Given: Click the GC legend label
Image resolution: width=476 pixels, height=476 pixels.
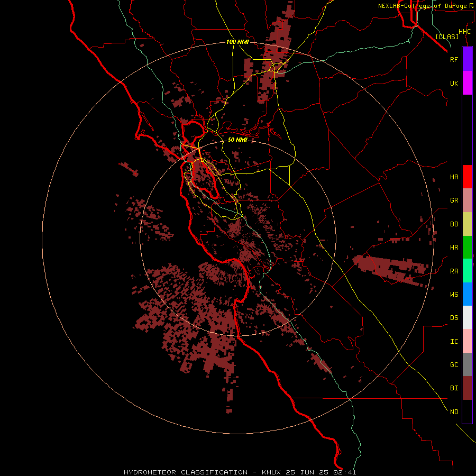Looking at the screenshot, I should 454,365.
